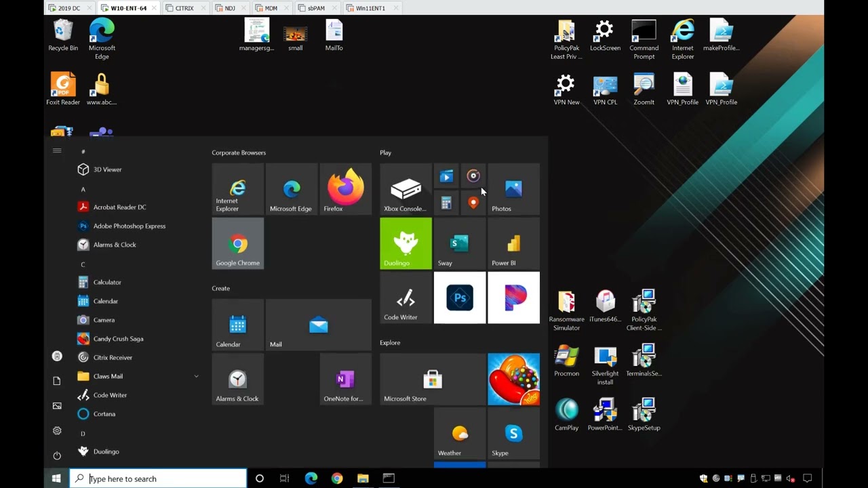The width and height of the screenshot is (868, 488).
Task: Open the Weather tile
Action: 460,433
